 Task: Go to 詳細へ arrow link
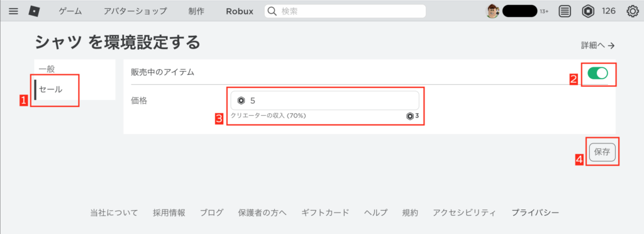click(x=597, y=45)
